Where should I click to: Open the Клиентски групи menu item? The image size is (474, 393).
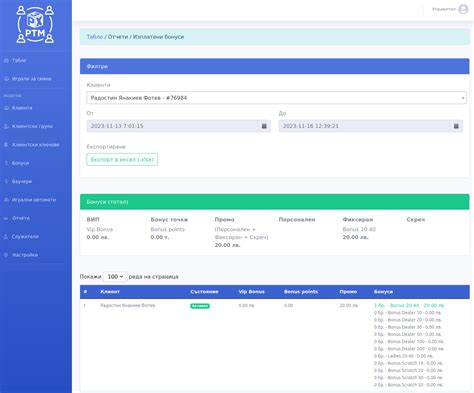[32, 126]
